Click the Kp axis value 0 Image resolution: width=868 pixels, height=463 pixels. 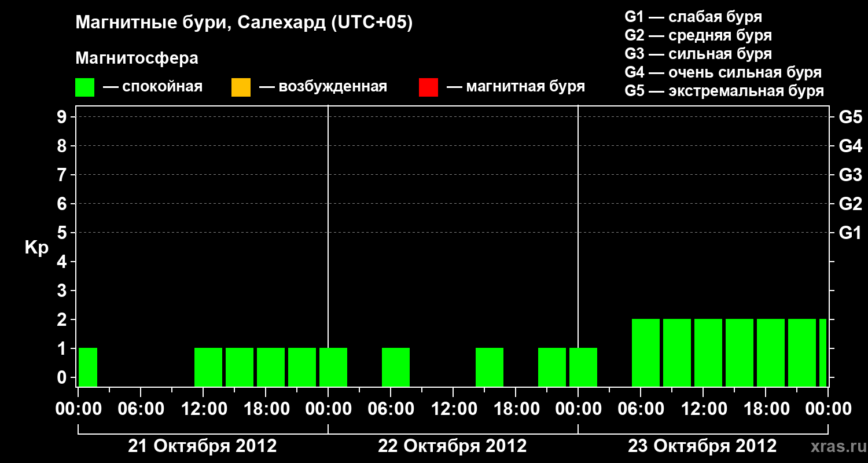pos(63,377)
